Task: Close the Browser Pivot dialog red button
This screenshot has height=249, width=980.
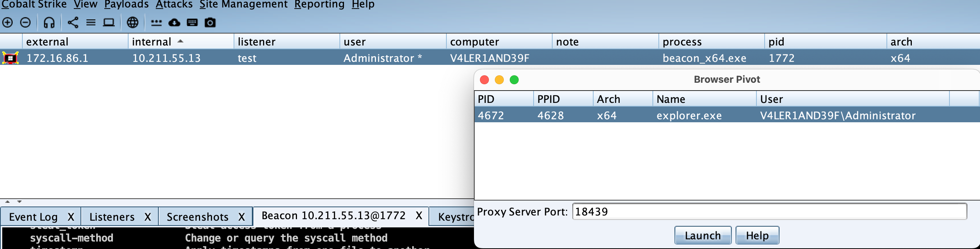Action: [484, 79]
